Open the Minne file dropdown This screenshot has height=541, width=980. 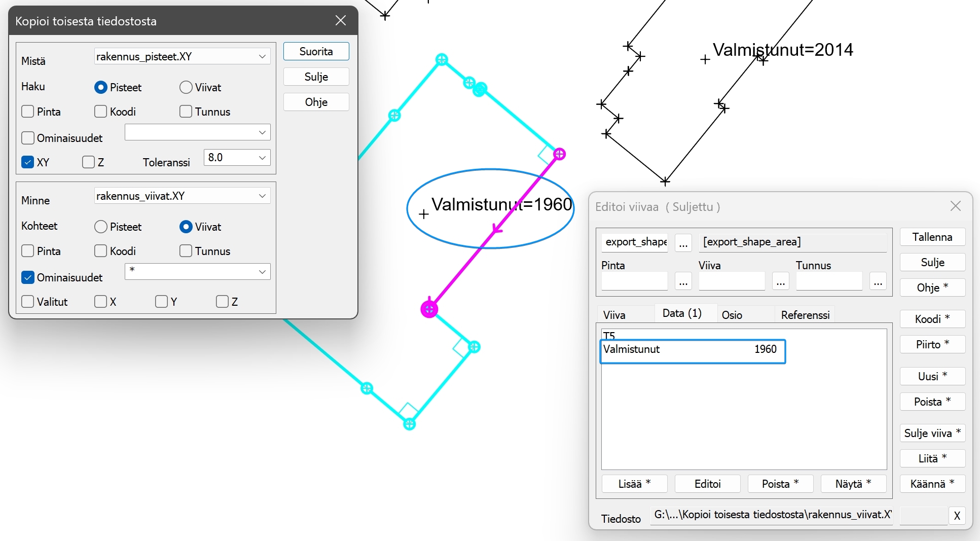(262, 196)
